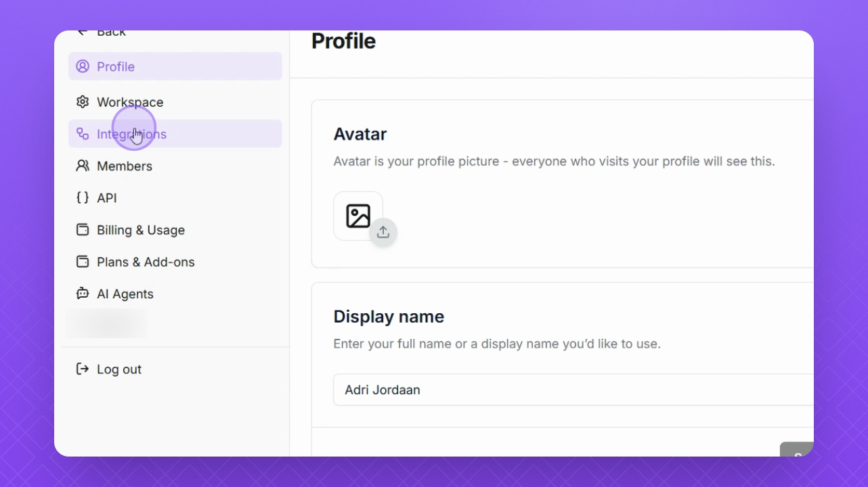Image resolution: width=868 pixels, height=487 pixels.
Task: Click the AI Agents robot icon
Action: pos(83,294)
